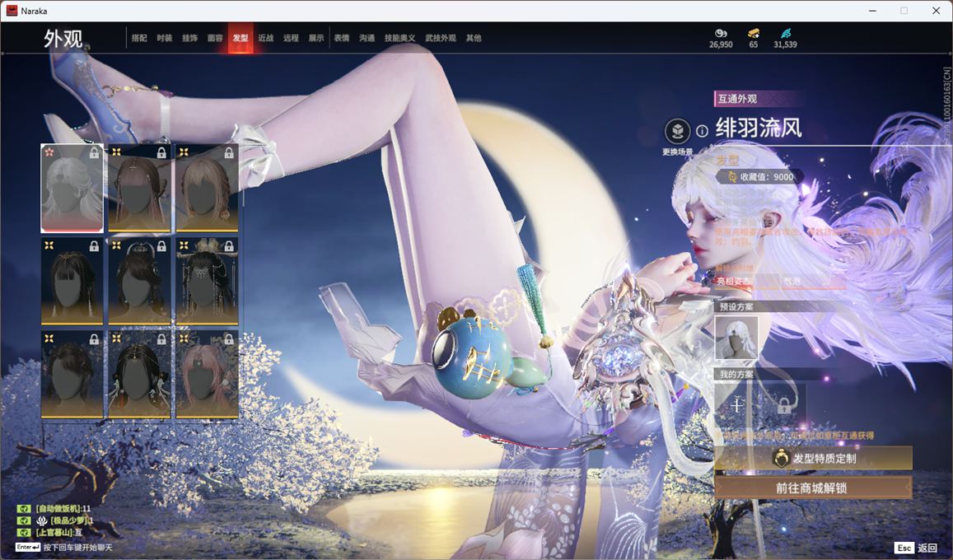Click the info icon beside 绯羽流风
953x560 pixels.
[702, 131]
